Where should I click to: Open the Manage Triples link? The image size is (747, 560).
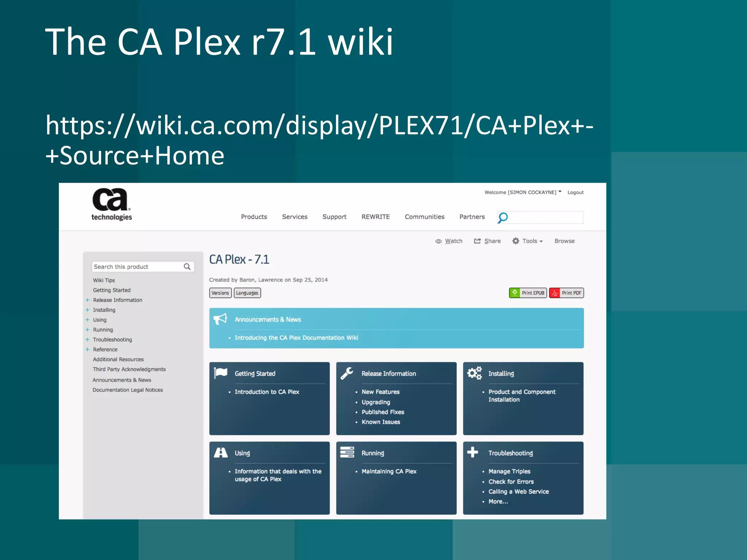click(510, 471)
